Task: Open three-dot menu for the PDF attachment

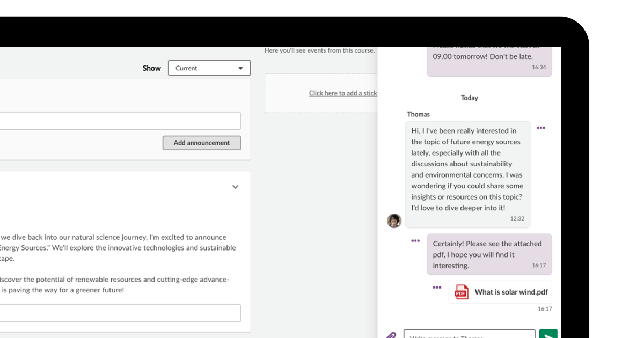Action: [x=437, y=288]
